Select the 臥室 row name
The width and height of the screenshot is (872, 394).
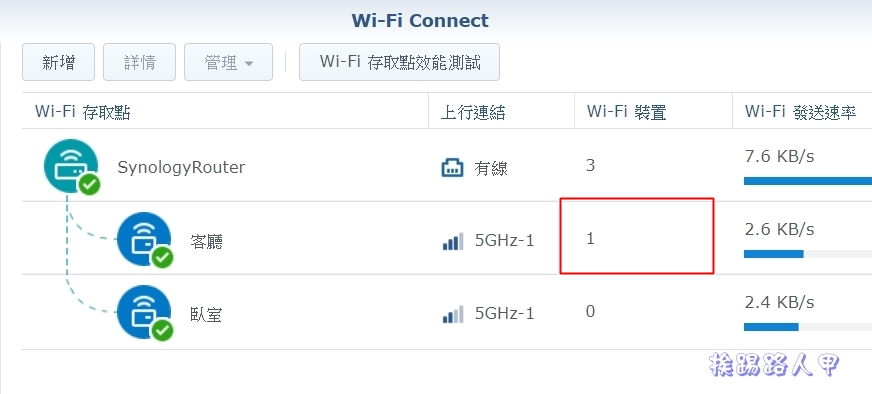click(206, 315)
